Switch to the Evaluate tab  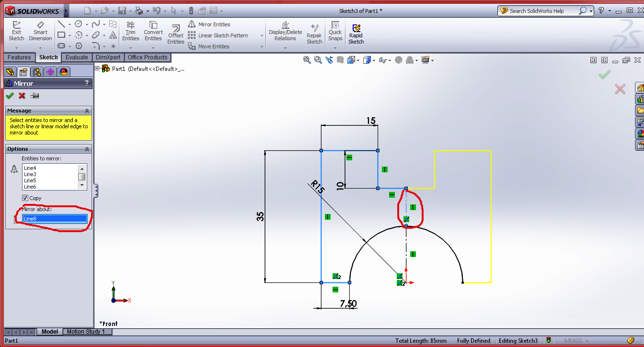tap(77, 57)
